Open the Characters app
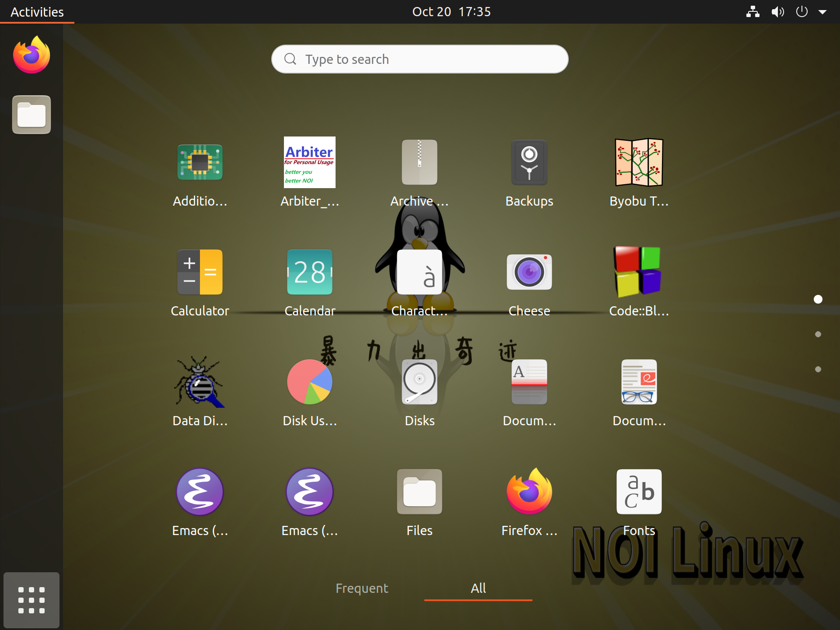The width and height of the screenshot is (840, 630). [x=420, y=272]
